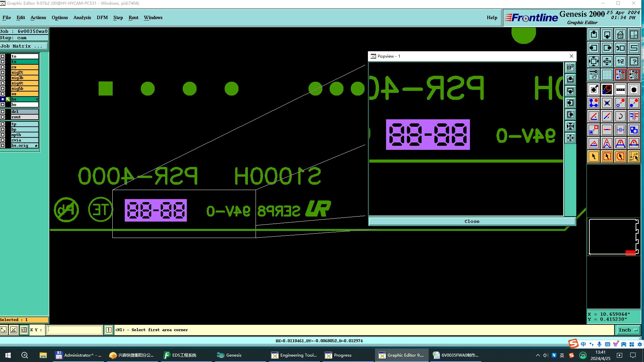Select the 'bo' layer name

(x=24, y=105)
